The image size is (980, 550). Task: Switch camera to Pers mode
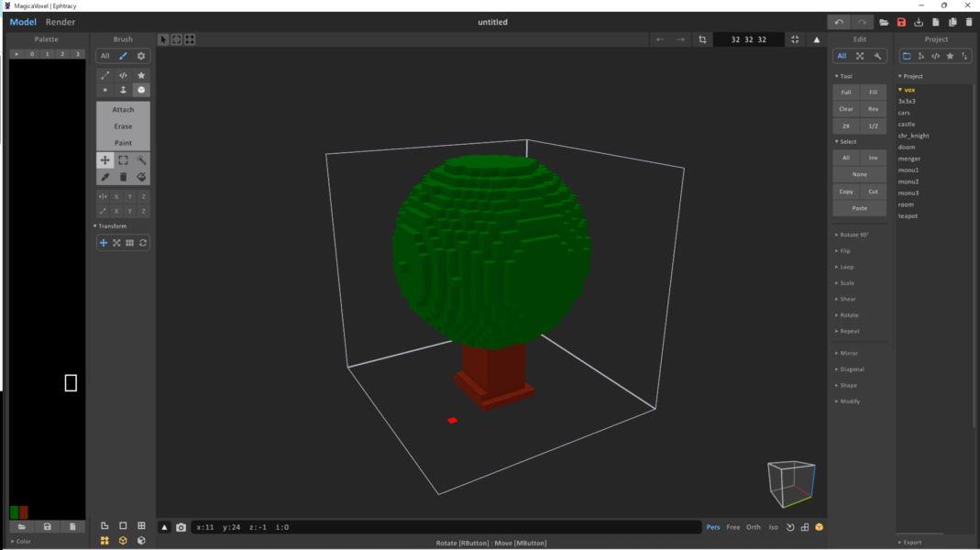point(713,527)
